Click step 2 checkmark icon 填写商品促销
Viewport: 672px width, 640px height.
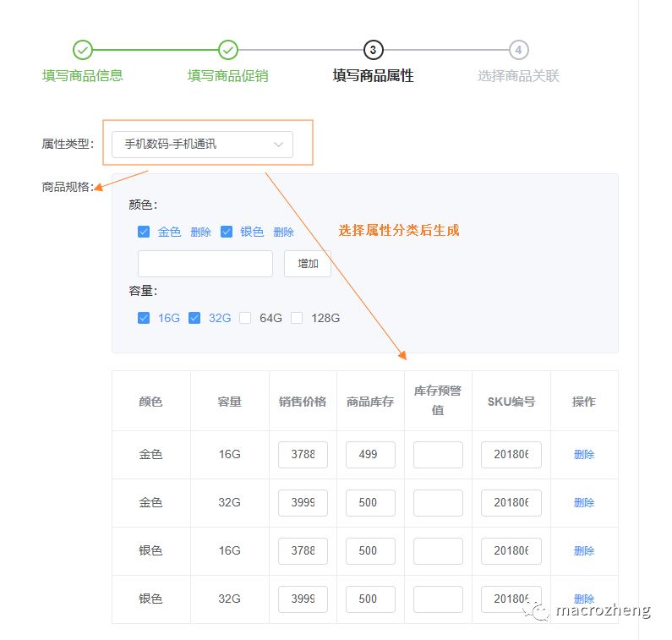228,50
